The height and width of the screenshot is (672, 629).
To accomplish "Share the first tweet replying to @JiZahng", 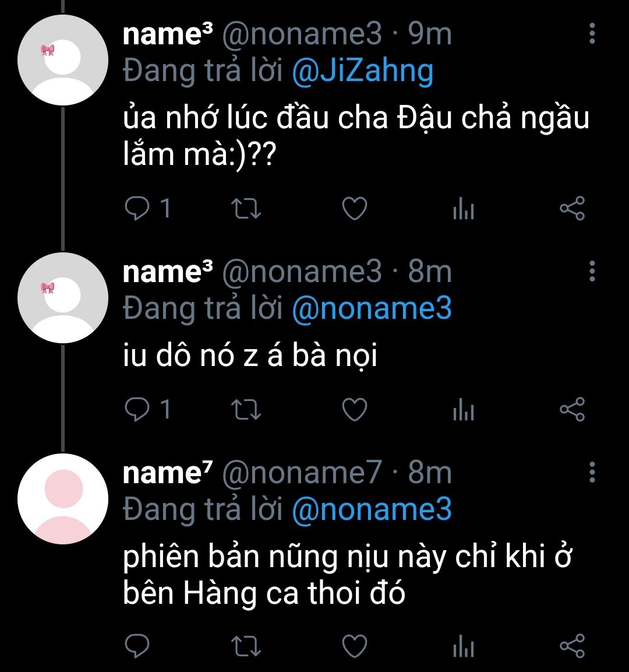I will point(571,208).
